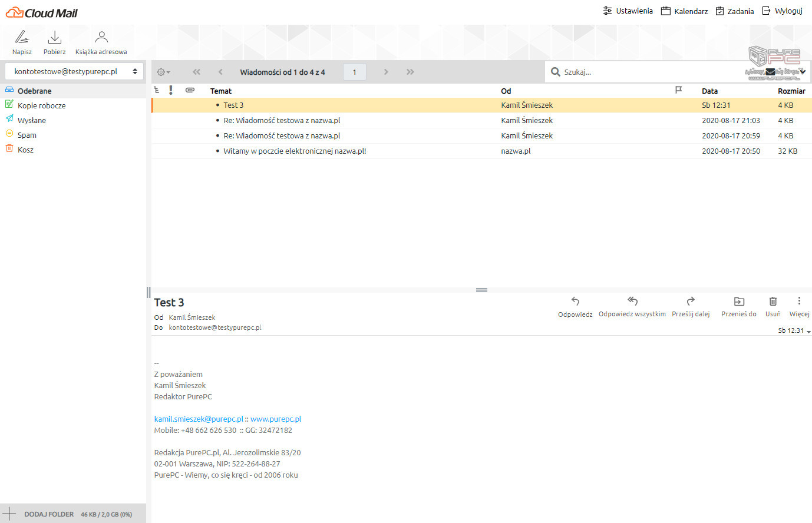Image resolution: width=812 pixels, height=523 pixels.
Task: Click the Napisz compose icon
Action: click(22, 38)
